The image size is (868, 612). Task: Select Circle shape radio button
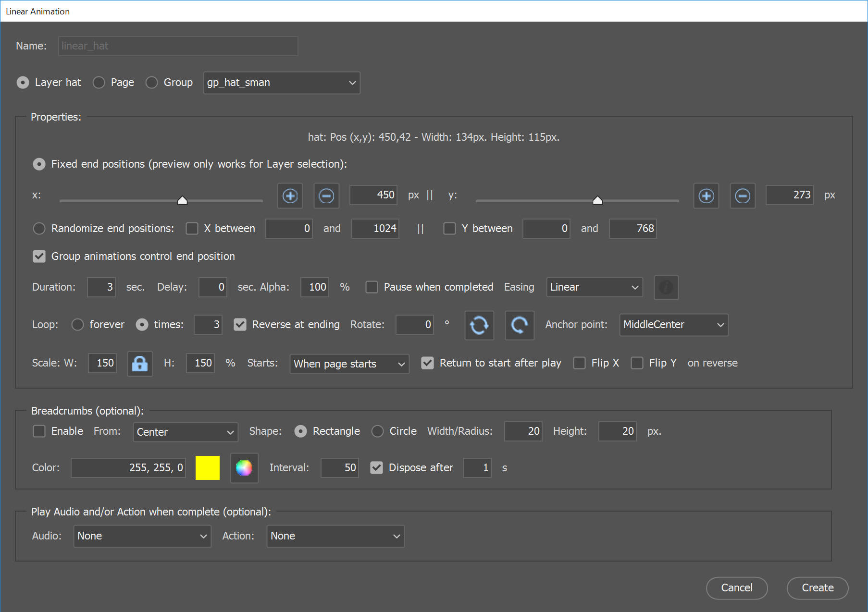(x=377, y=431)
